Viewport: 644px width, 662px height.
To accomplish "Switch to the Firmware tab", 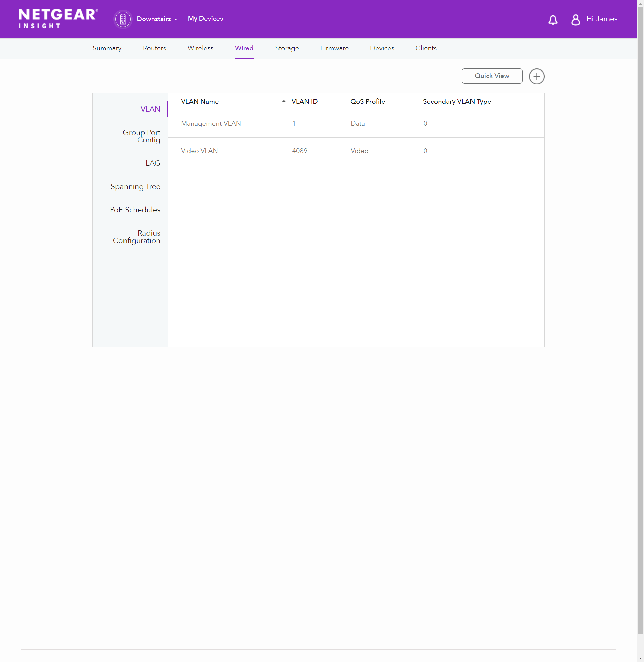I will pyautogui.click(x=334, y=48).
